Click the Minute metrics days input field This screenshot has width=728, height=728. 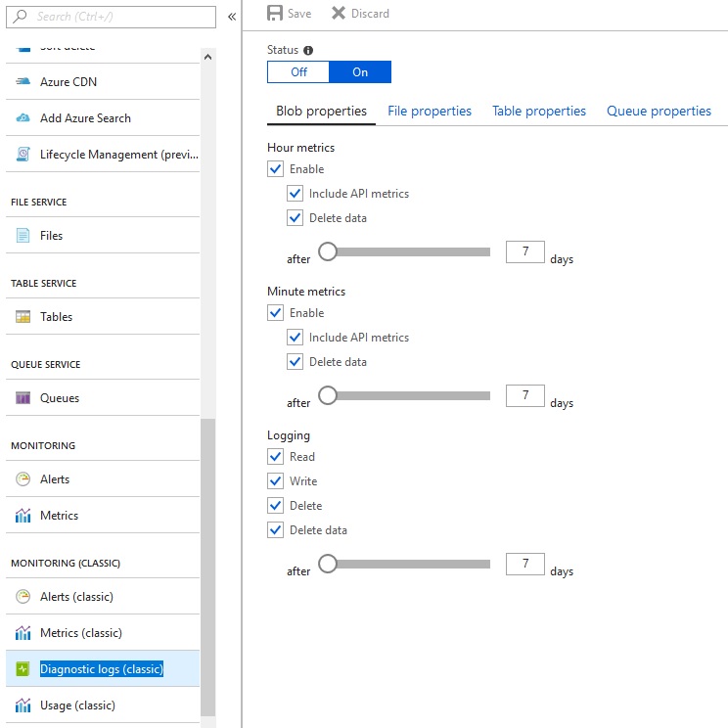(x=525, y=395)
